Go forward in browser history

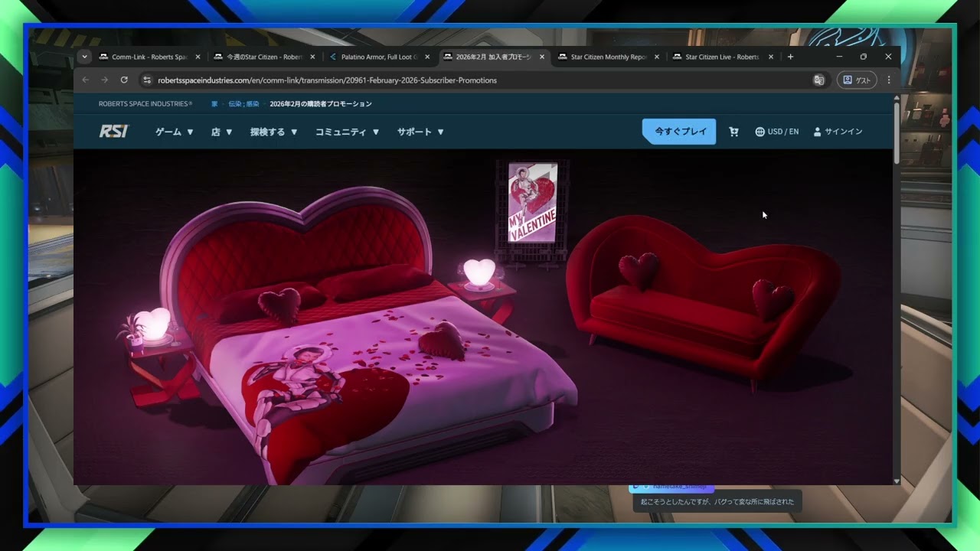[105, 80]
